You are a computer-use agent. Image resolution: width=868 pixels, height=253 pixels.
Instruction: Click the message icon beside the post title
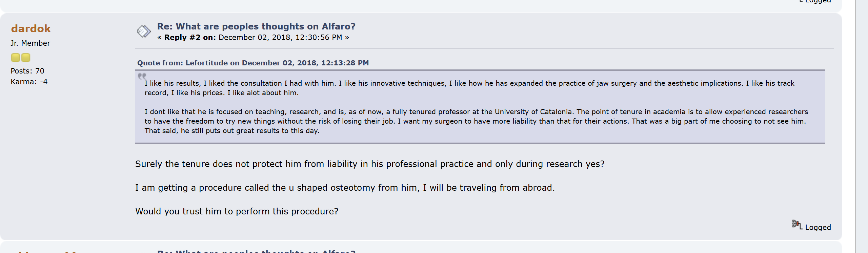tap(144, 31)
